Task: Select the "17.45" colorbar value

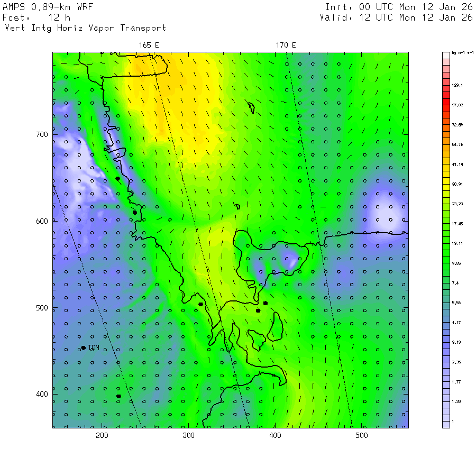Action: (x=457, y=224)
